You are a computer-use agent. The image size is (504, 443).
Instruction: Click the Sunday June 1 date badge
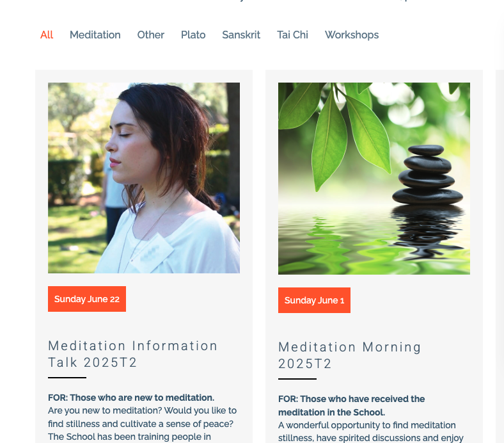point(314,300)
